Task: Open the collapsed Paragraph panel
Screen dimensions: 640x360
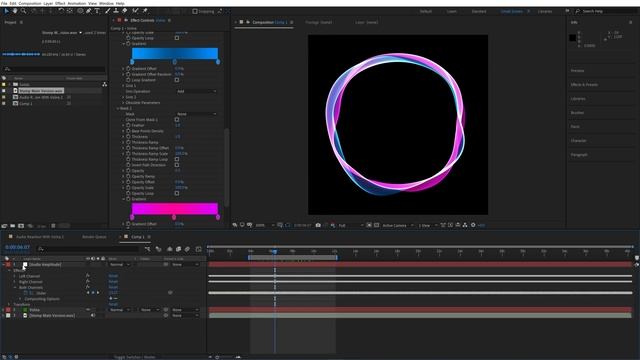Action: 579,155
